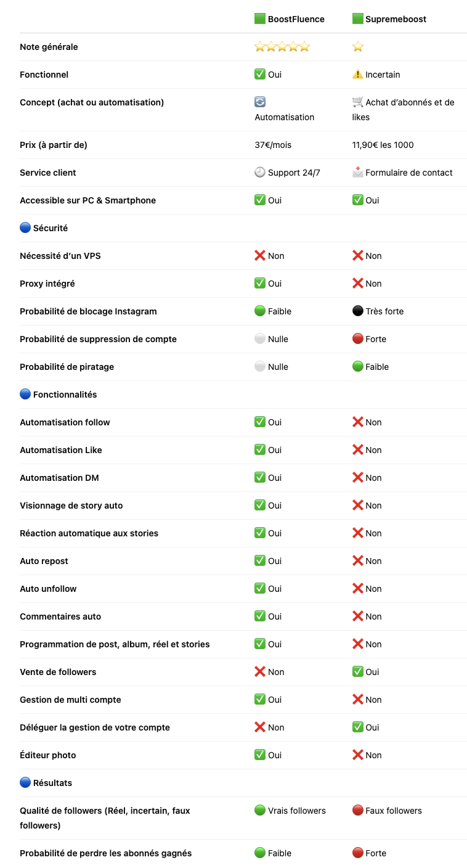The image size is (467, 868).
Task: Select the Supremeboost column header
Action: (389, 19)
